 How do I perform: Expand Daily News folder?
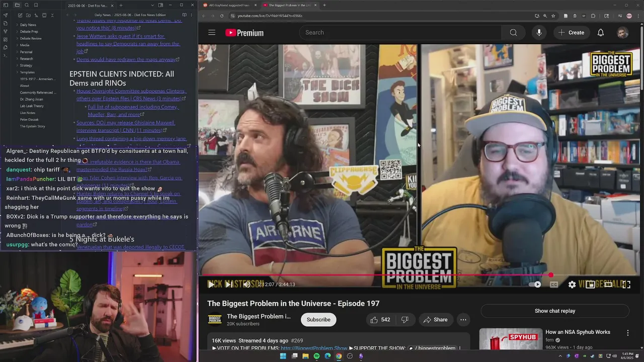coord(28,25)
